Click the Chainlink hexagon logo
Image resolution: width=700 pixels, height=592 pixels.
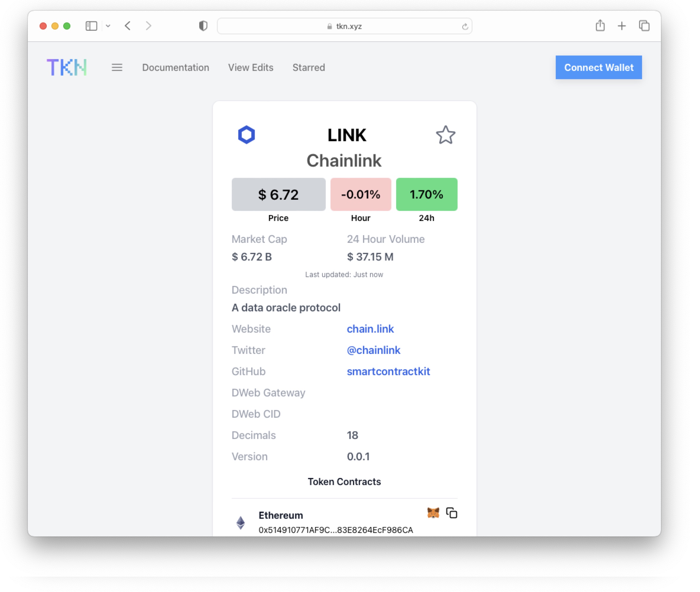247,135
